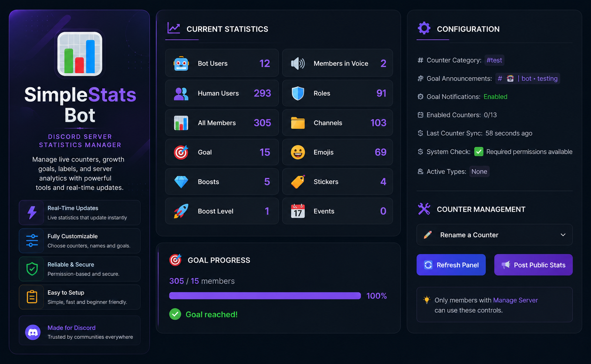Image resolution: width=591 pixels, height=364 pixels.
Task: Click the Human Users people icon
Action: [x=181, y=94]
